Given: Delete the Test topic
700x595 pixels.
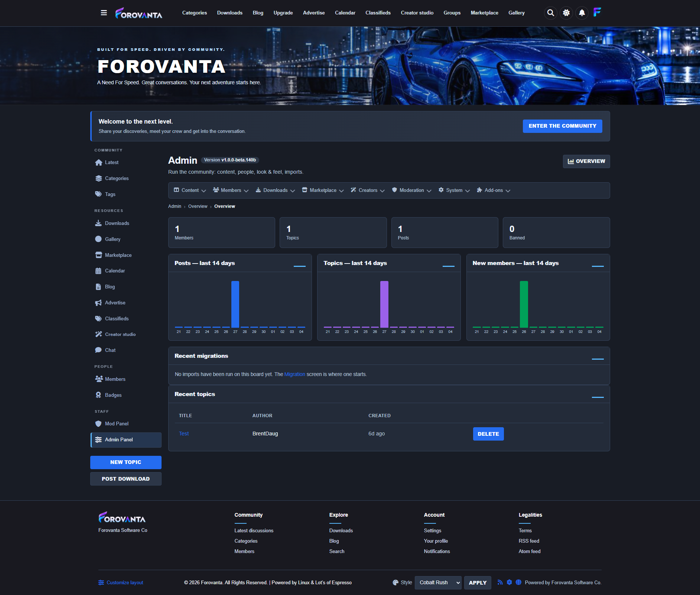Looking at the screenshot, I should [x=488, y=434].
